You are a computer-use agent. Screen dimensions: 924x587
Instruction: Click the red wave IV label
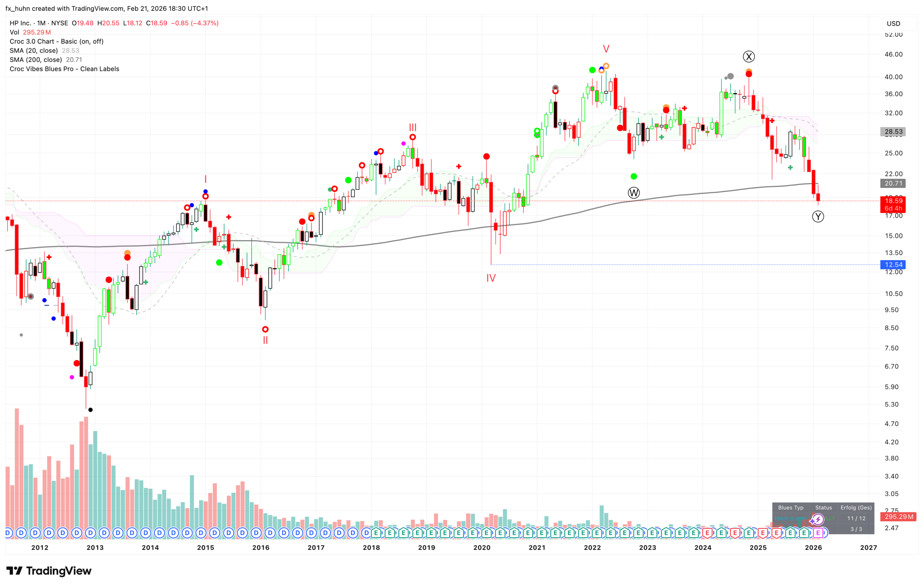point(491,278)
